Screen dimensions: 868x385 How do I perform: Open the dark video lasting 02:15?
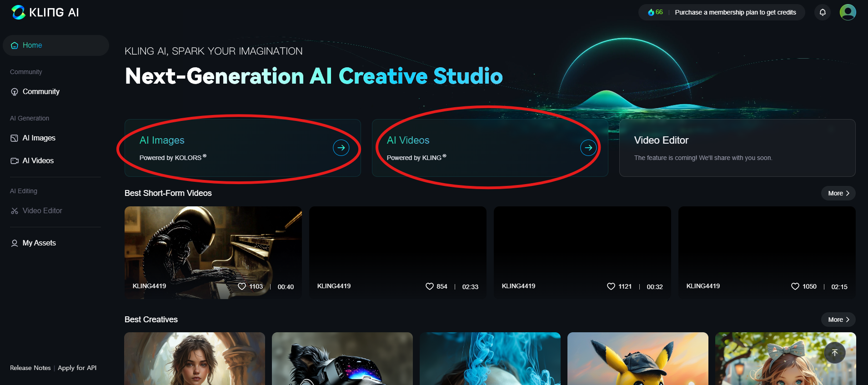767,253
